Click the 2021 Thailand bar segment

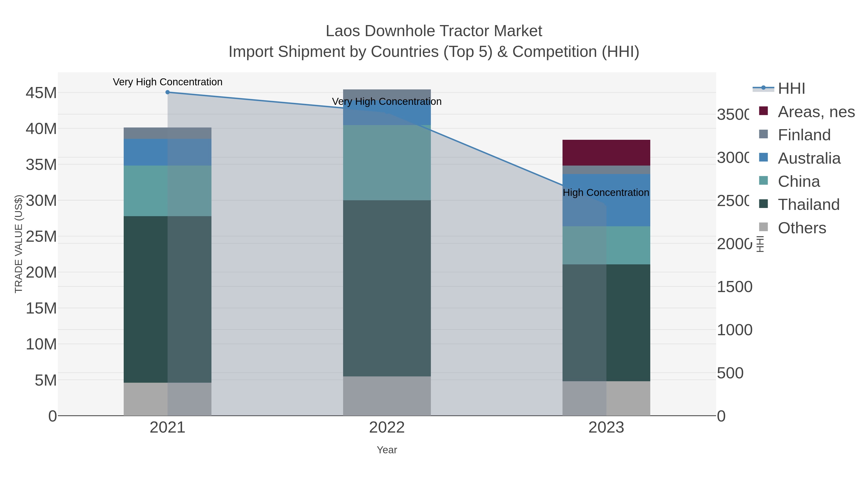168,299
